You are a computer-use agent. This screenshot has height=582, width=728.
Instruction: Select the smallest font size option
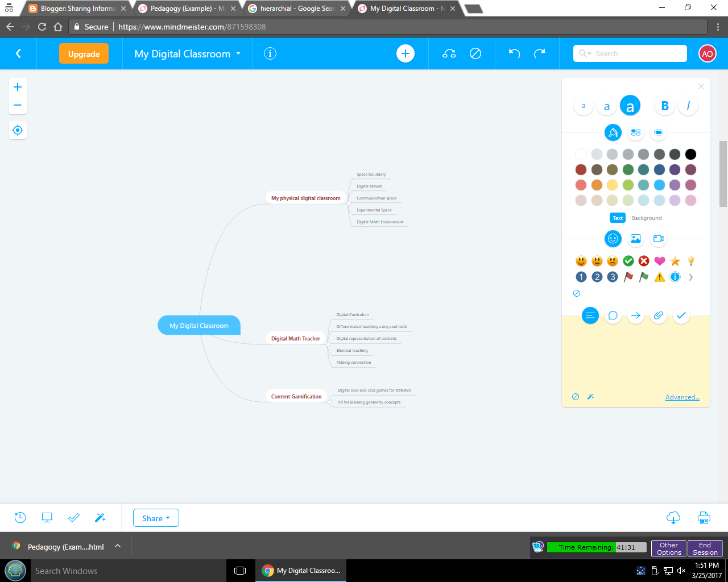[x=584, y=106]
